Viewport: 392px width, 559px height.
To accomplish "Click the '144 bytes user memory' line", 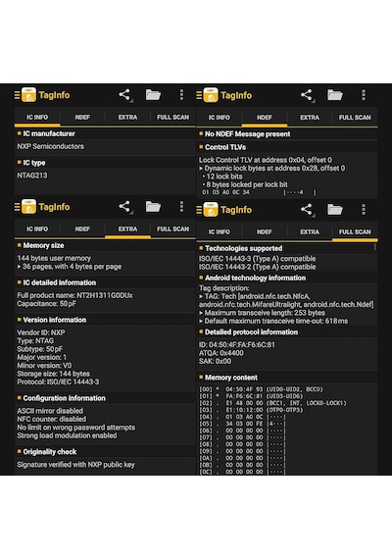I will coord(54,258).
